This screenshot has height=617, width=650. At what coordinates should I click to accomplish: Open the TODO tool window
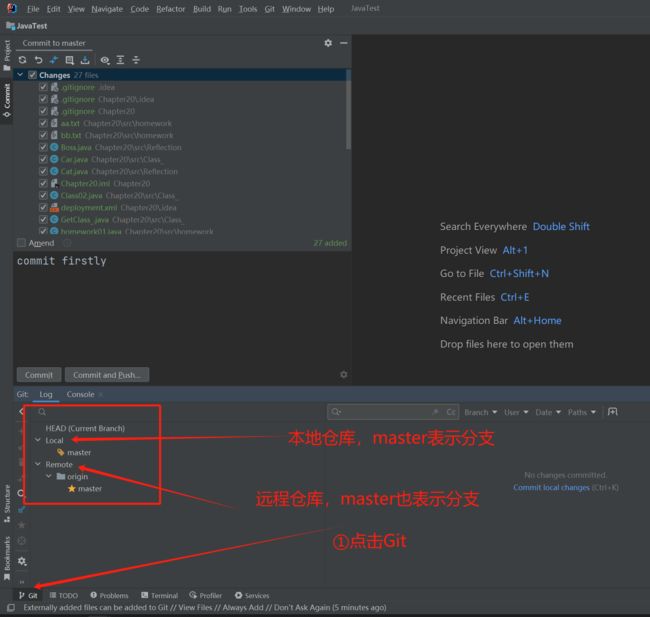point(64,595)
